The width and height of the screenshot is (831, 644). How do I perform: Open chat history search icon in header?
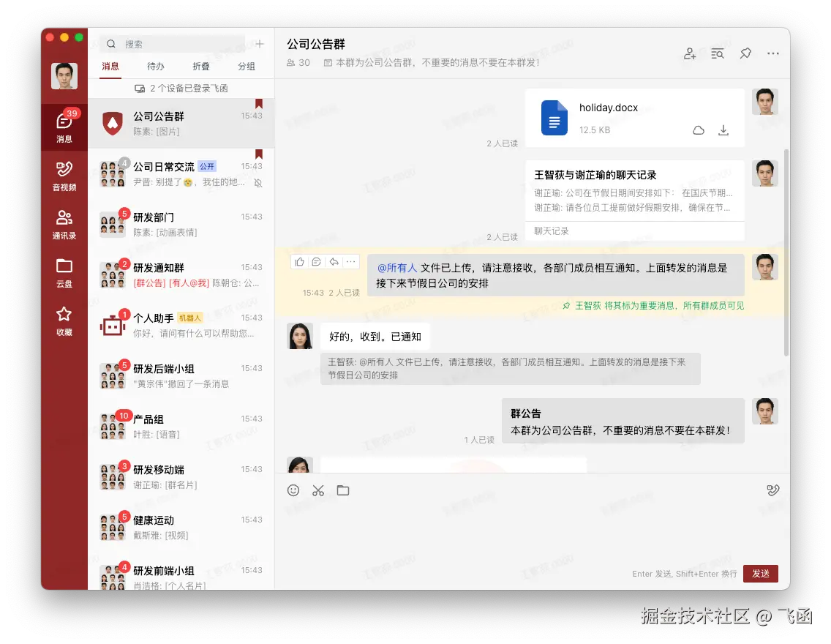(x=717, y=53)
